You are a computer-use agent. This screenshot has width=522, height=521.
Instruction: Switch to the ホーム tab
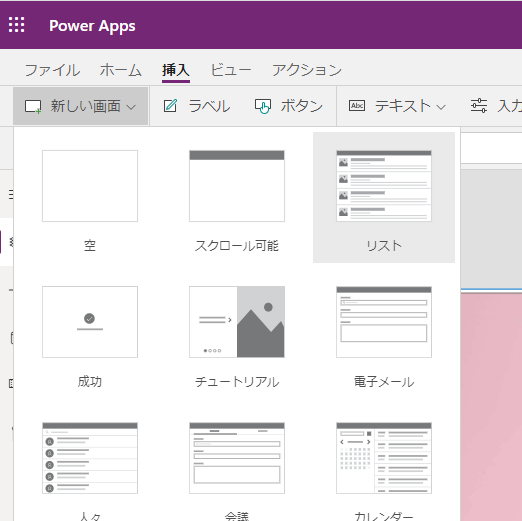click(121, 70)
